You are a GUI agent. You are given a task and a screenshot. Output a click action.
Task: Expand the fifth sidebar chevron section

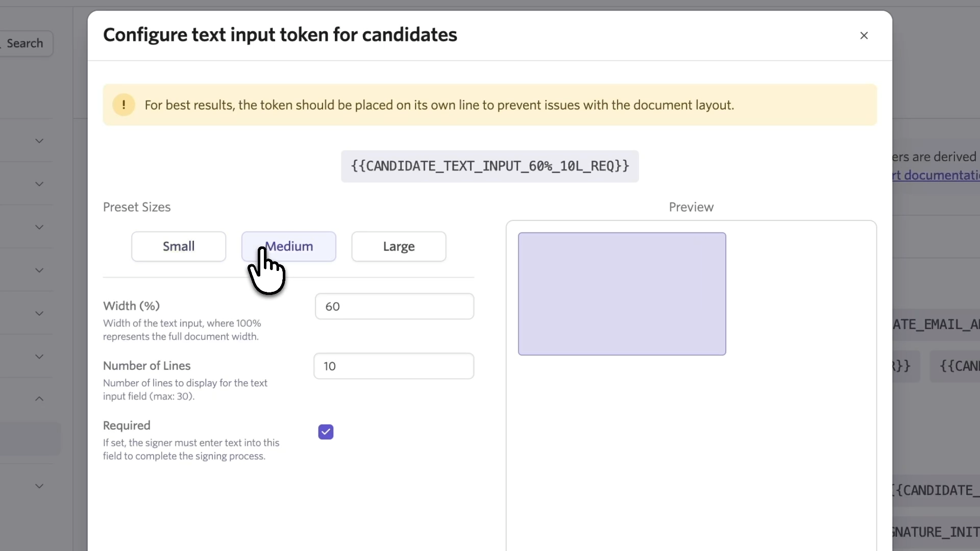39,313
